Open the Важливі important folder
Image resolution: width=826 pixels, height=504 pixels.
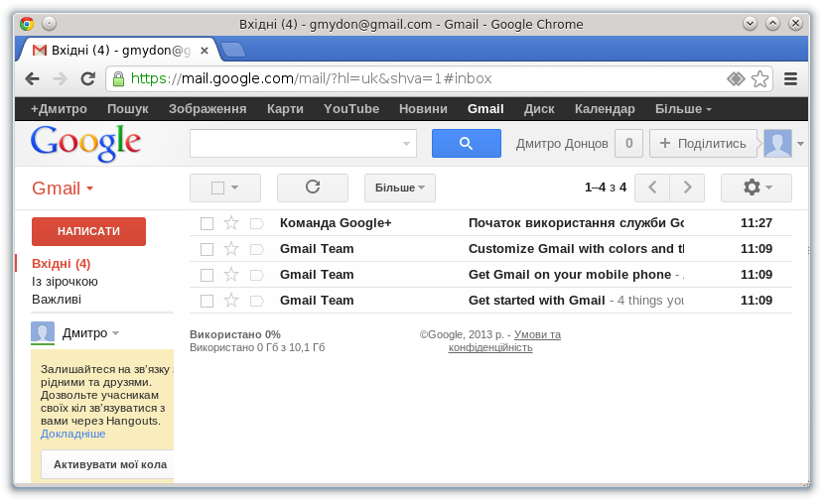click(x=57, y=300)
